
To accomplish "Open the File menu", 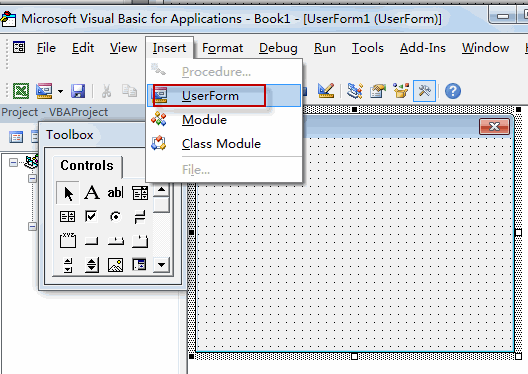I will point(46,48).
